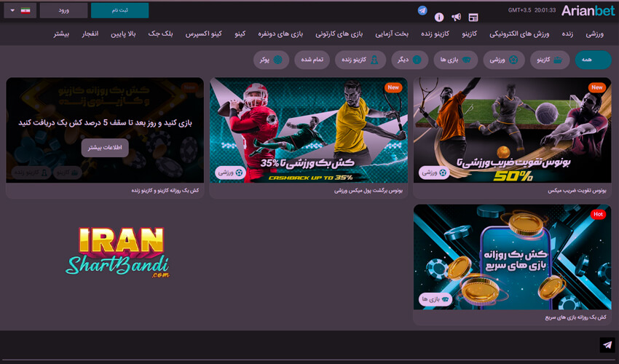Open the 35% sports cashback banner
The height and width of the screenshot is (364, 619).
309,130
